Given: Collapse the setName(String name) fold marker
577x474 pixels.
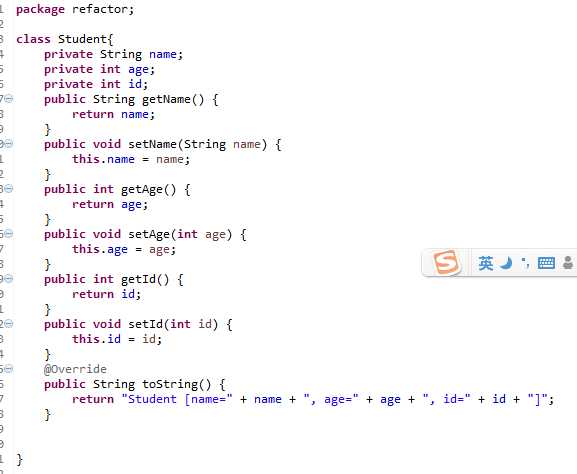Looking at the screenshot, I should coord(9,144).
